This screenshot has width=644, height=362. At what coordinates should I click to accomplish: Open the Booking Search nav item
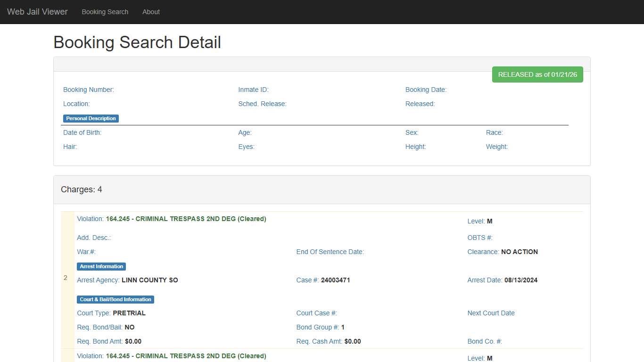point(105,12)
